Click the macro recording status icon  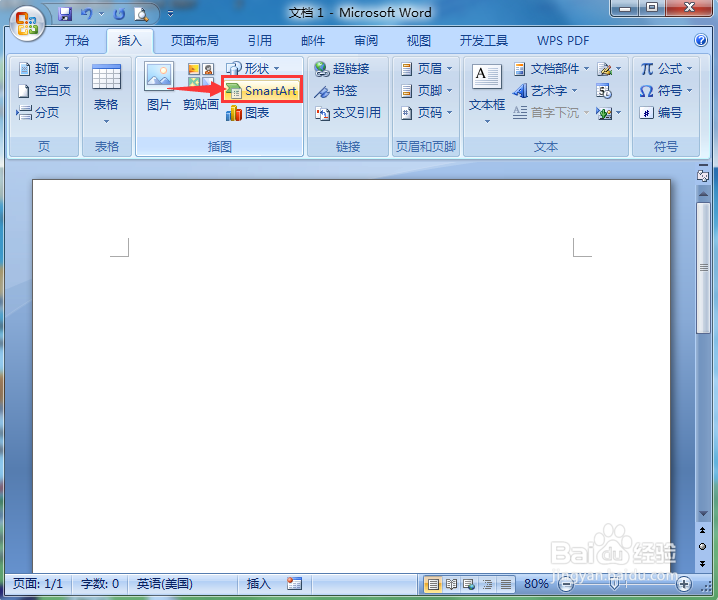click(x=294, y=584)
